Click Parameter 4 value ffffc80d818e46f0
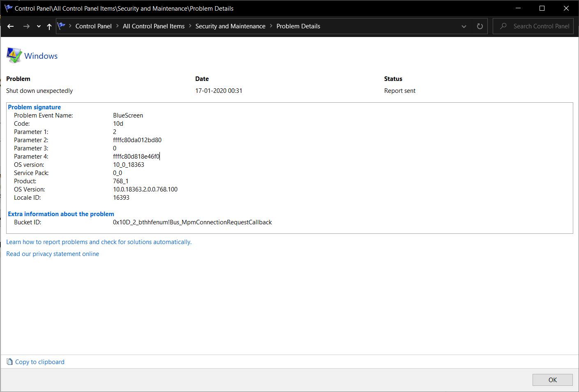The width and height of the screenshot is (579, 392). click(x=136, y=157)
